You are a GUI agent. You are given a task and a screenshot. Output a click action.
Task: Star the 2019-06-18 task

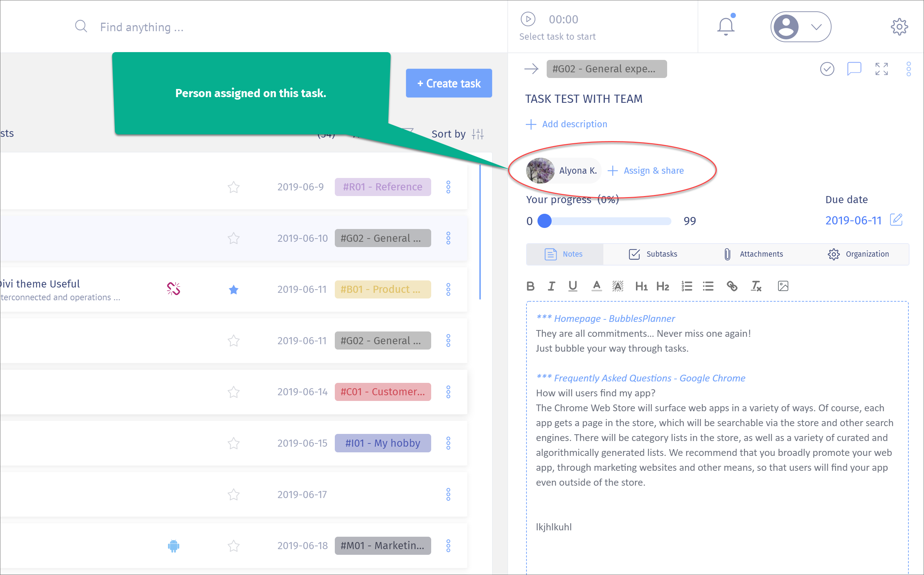pos(233,546)
